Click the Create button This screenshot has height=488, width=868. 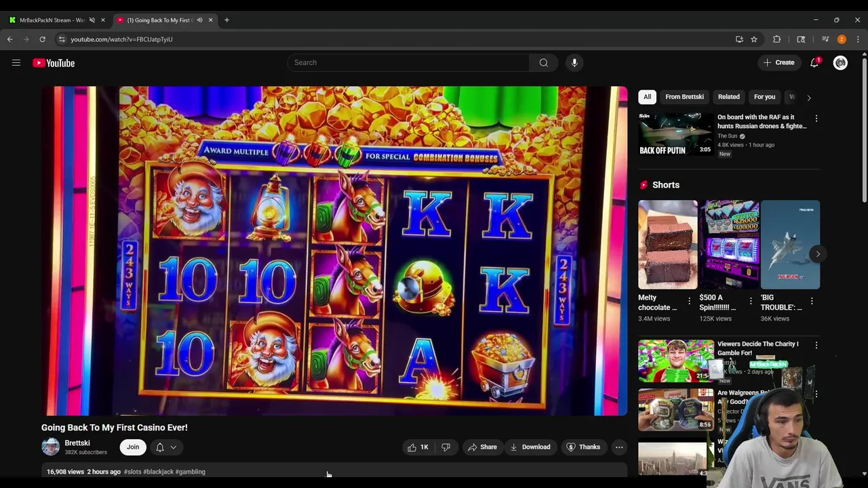pyautogui.click(x=778, y=63)
